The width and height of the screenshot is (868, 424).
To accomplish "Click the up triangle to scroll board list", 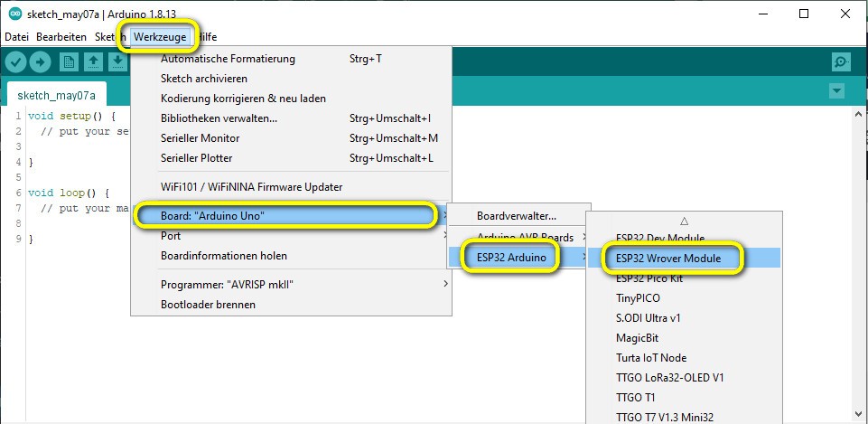I will [x=684, y=221].
